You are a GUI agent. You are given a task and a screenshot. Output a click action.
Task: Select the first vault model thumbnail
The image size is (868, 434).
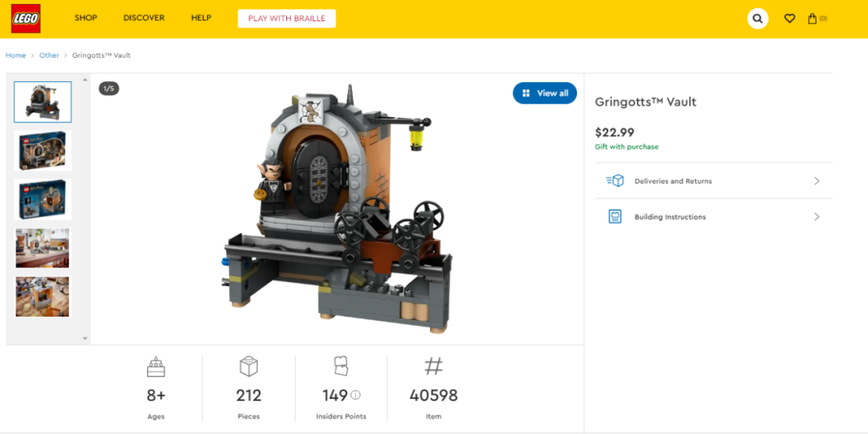click(43, 102)
